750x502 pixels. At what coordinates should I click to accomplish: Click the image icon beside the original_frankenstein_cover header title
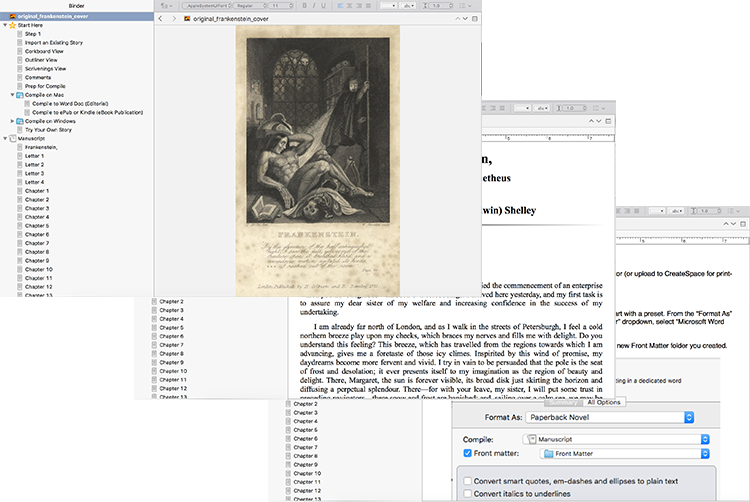coord(187,19)
